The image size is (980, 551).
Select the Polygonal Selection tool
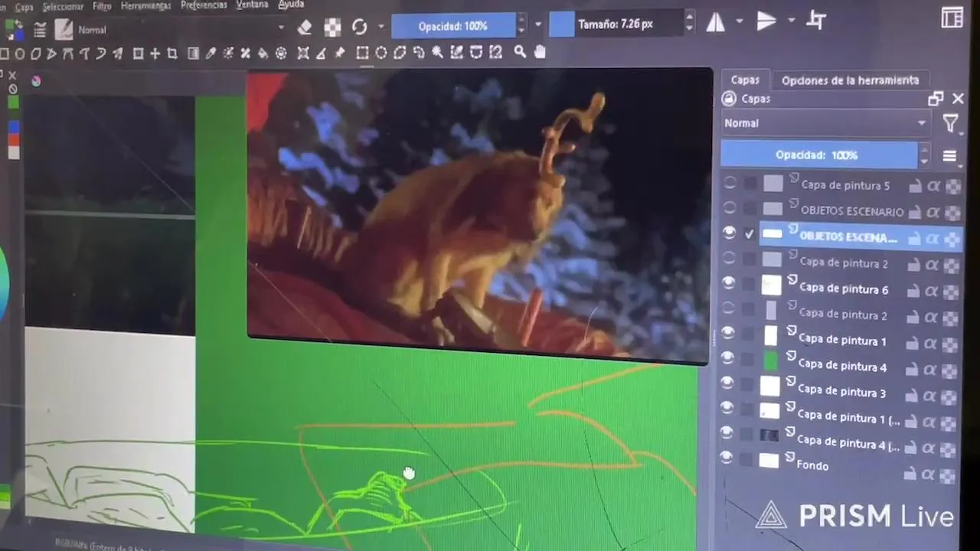[x=400, y=53]
